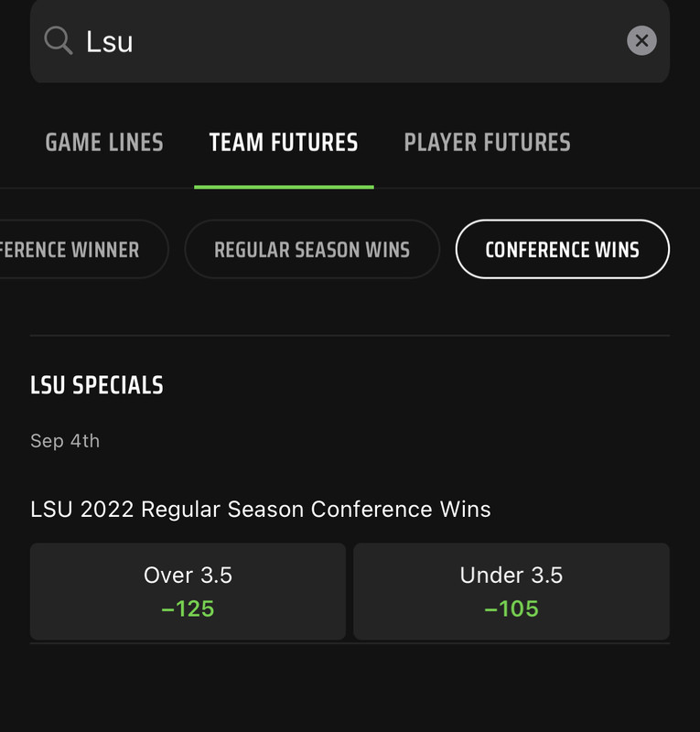Clear the search with the X icon
Image resolution: width=700 pixels, height=732 pixels.
coord(641,40)
